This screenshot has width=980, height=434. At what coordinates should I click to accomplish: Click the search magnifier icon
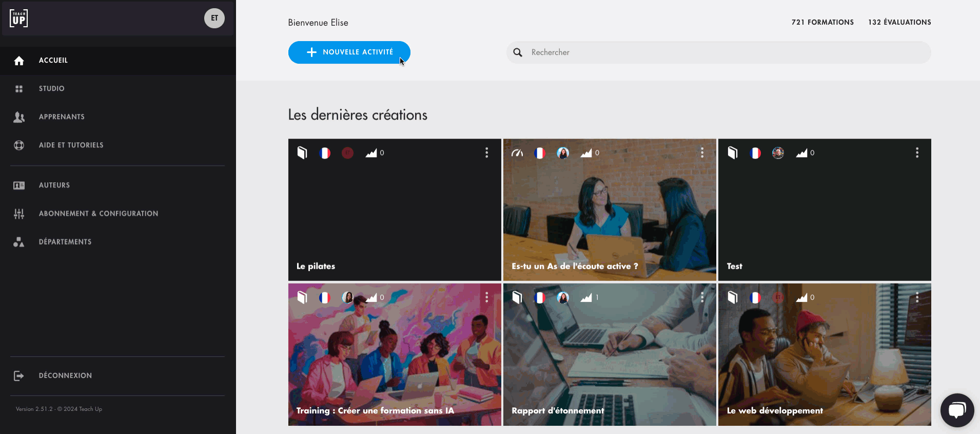[x=518, y=52]
